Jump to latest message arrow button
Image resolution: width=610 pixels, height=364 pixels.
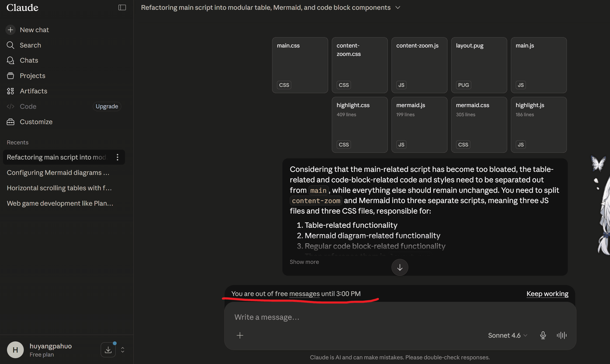point(400,267)
